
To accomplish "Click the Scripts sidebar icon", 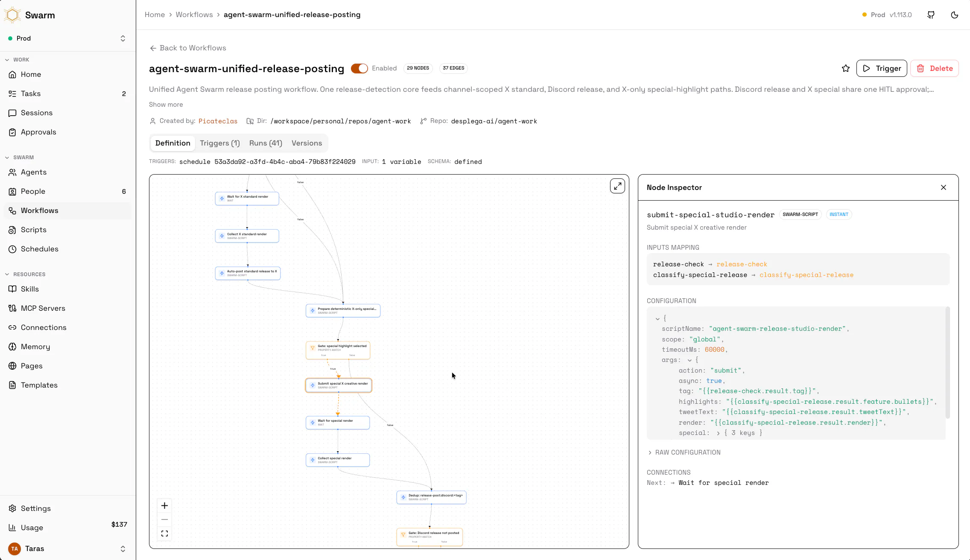I will click(x=12, y=230).
